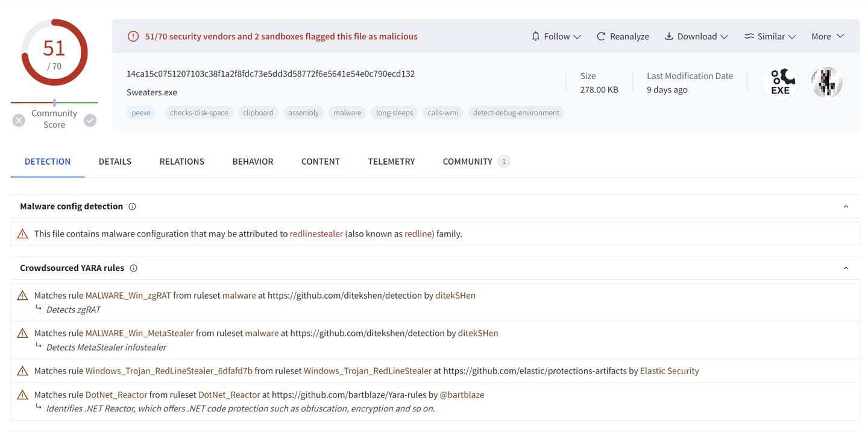Open the More options menu
868x432 pixels.
(x=827, y=36)
